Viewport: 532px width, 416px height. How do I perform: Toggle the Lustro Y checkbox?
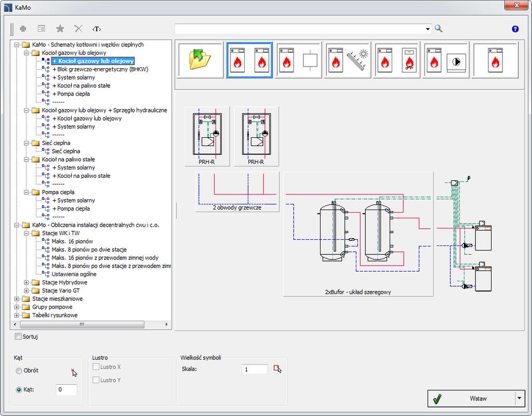pos(96,380)
